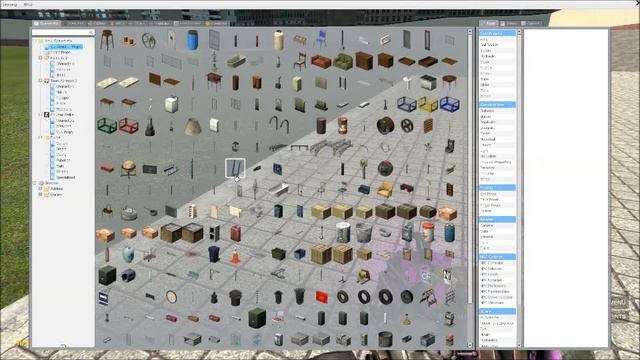Open the Spawnlists tab
The image size is (640, 360).
[47, 23]
